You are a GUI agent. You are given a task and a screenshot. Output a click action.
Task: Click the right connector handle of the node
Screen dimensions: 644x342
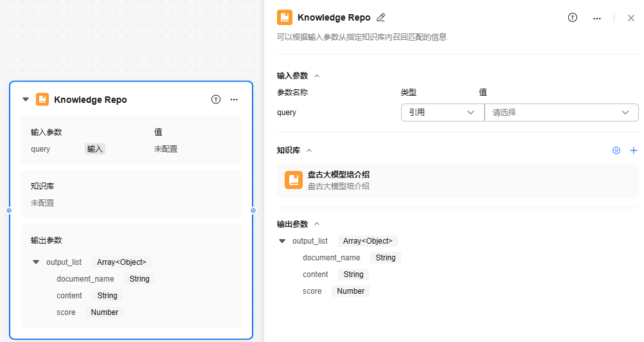pyautogui.click(x=253, y=211)
